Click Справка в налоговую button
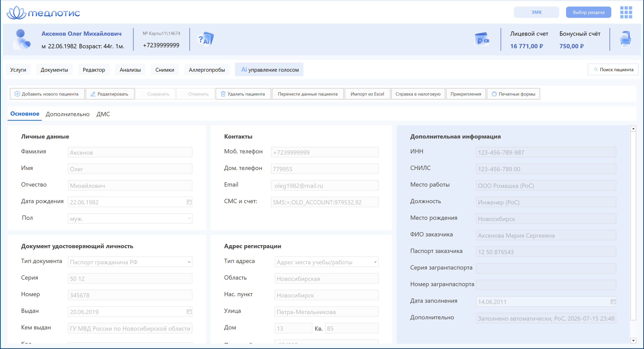644x349 pixels. pos(418,94)
